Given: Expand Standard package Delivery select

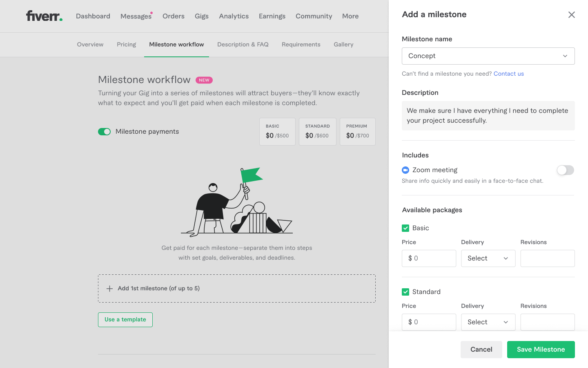Looking at the screenshot, I should tap(488, 322).
